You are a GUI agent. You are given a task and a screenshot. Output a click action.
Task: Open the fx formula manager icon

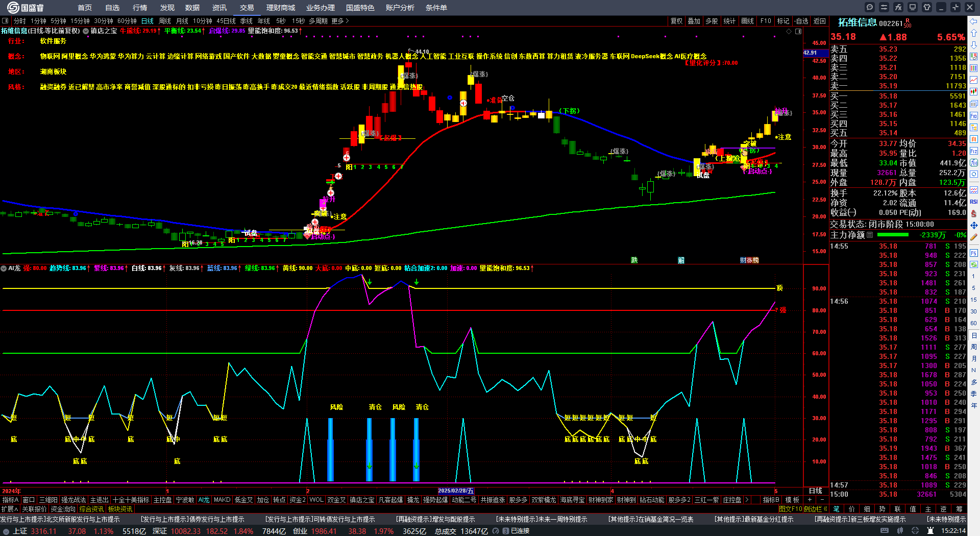(x=898, y=7)
